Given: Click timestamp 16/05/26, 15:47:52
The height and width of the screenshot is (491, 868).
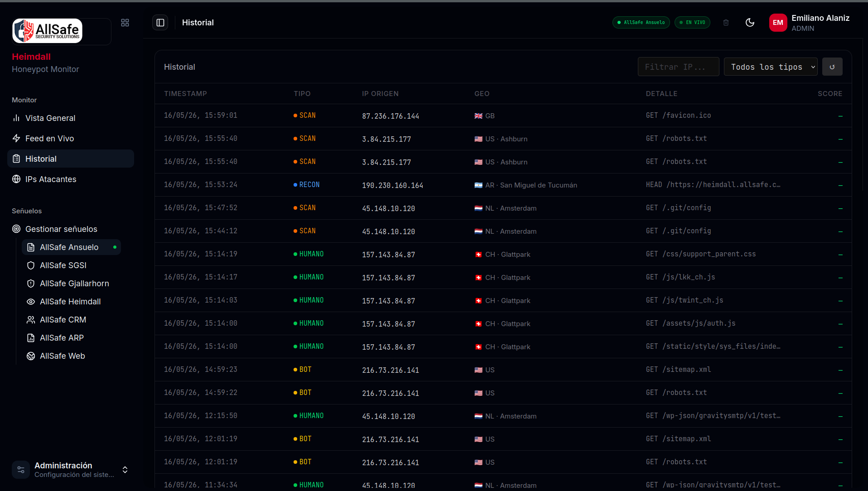Looking at the screenshot, I should click(x=201, y=208).
